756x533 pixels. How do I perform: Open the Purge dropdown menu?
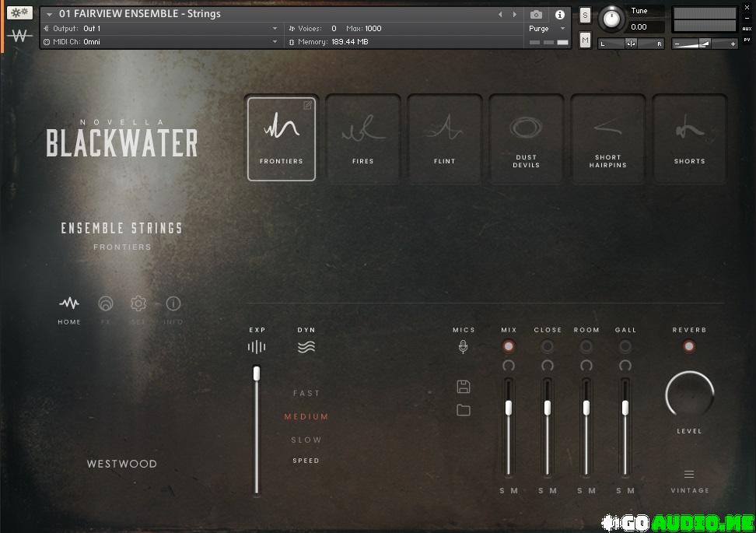(x=548, y=29)
